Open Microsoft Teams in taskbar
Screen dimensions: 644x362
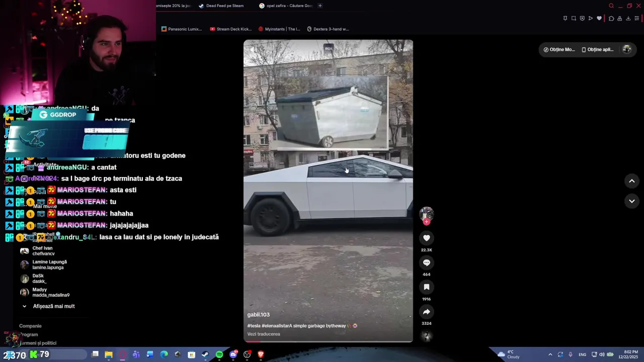click(136, 354)
